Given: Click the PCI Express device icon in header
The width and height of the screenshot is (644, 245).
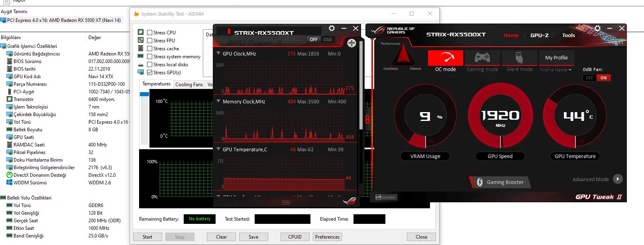Looking at the screenshot, I should point(4,20).
